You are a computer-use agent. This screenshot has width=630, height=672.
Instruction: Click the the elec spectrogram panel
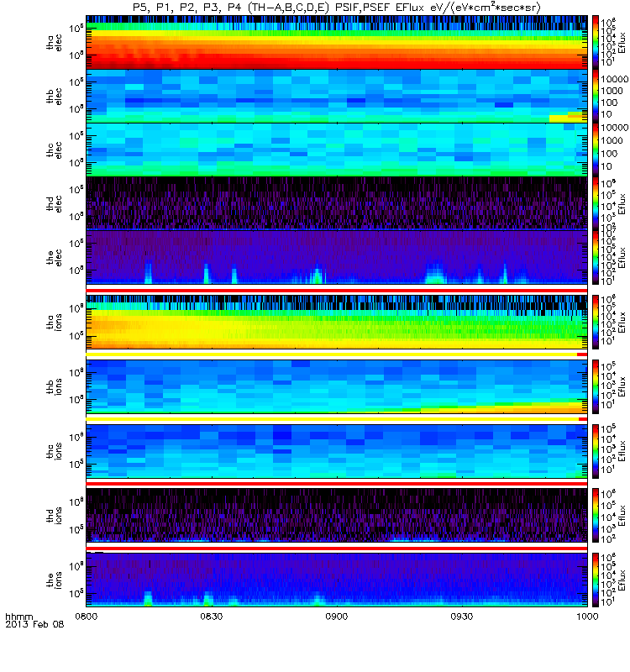pyautogui.click(x=337, y=258)
